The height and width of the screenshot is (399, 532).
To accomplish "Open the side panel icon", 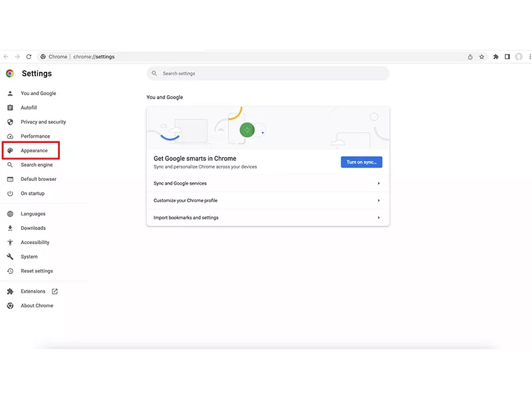I will (507, 57).
